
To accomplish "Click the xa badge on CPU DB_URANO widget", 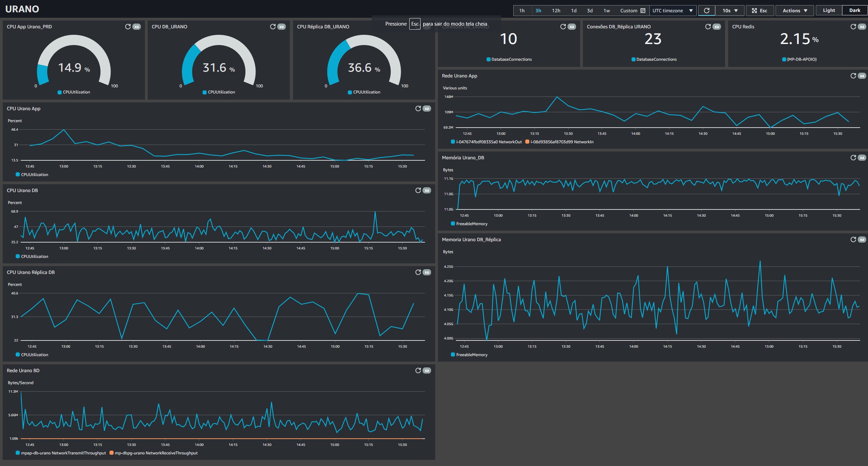I will (x=281, y=27).
